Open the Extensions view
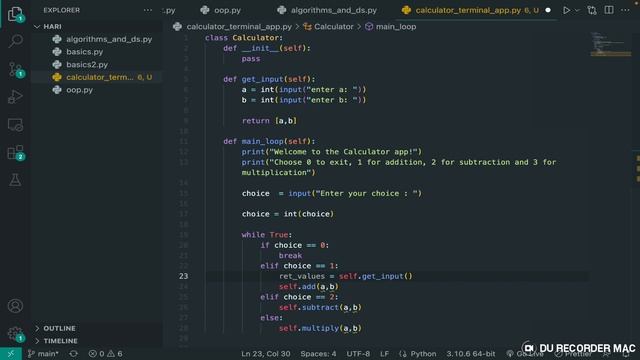Image resolution: width=640 pixels, height=360 pixels. [x=15, y=153]
